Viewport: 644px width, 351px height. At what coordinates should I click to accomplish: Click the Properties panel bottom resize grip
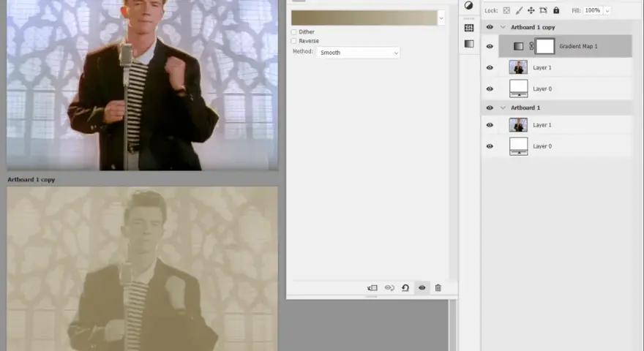coord(372,296)
